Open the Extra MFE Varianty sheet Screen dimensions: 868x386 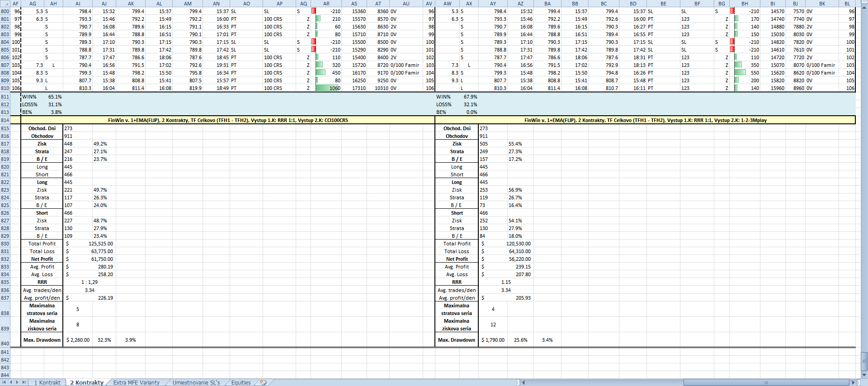[136, 382]
